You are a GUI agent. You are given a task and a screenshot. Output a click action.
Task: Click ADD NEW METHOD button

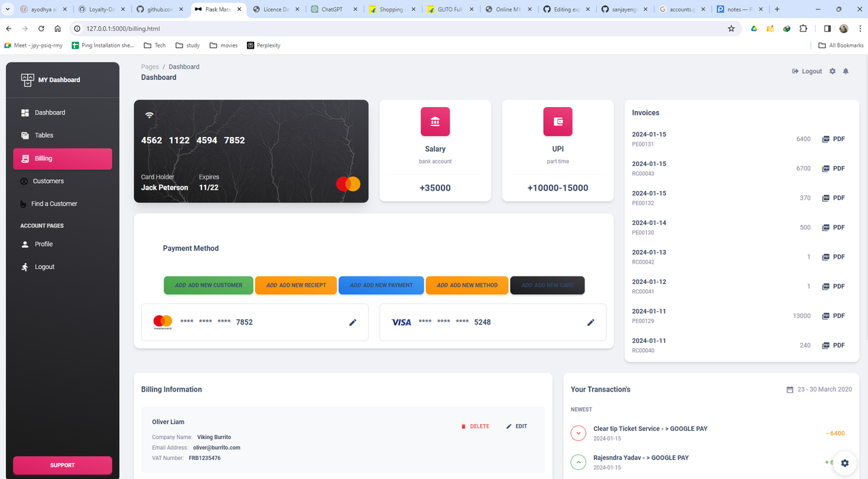[467, 285]
